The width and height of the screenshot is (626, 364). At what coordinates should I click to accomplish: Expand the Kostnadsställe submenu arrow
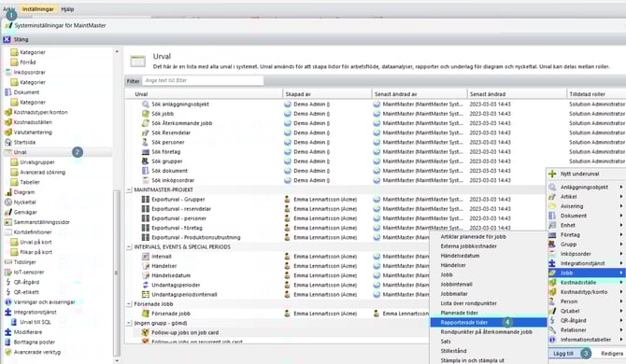621,282
